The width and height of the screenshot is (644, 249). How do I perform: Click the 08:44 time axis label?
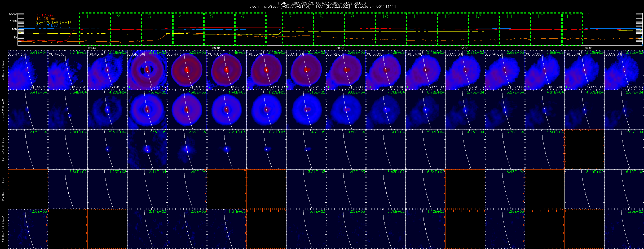(92, 48)
